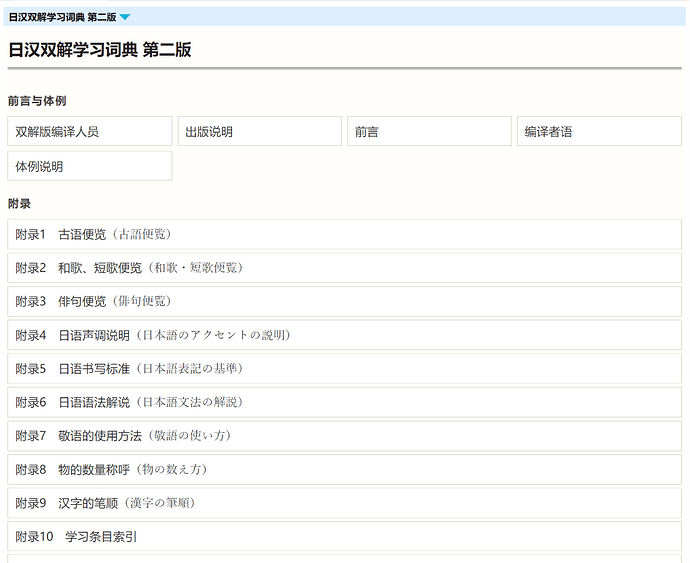Open 附录3 俳句便览
This screenshot has width=690, height=563.
pyautogui.click(x=345, y=302)
